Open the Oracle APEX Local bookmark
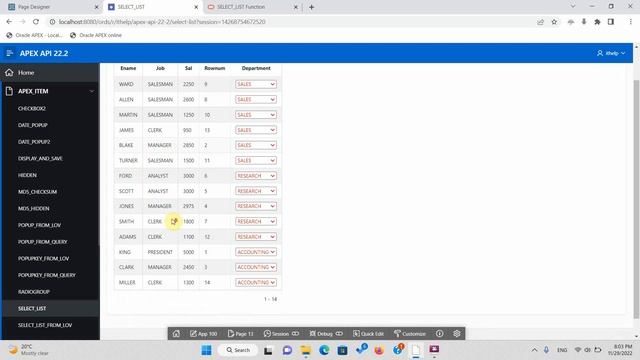640x360 pixels. [x=34, y=35]
